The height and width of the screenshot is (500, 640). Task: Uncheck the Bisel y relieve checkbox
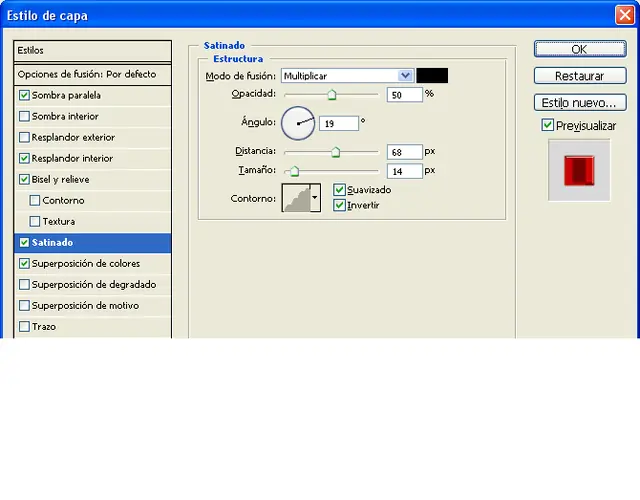click(x=24, y=179)
